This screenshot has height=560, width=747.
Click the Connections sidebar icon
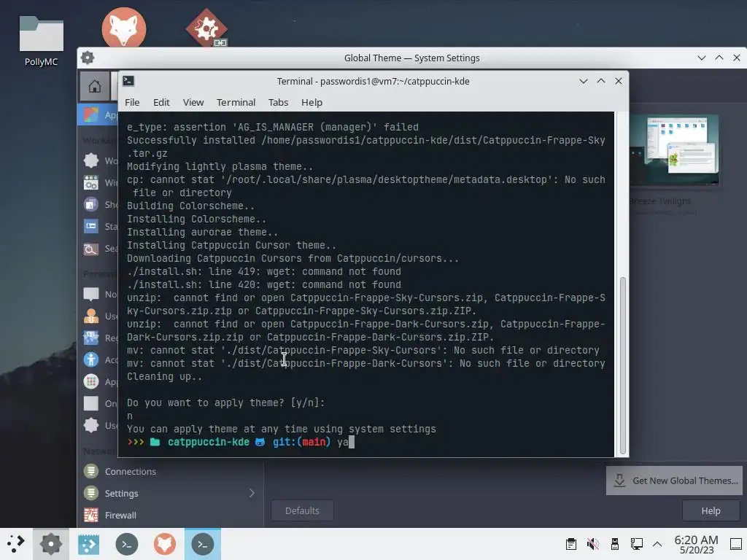click(91, 472)
